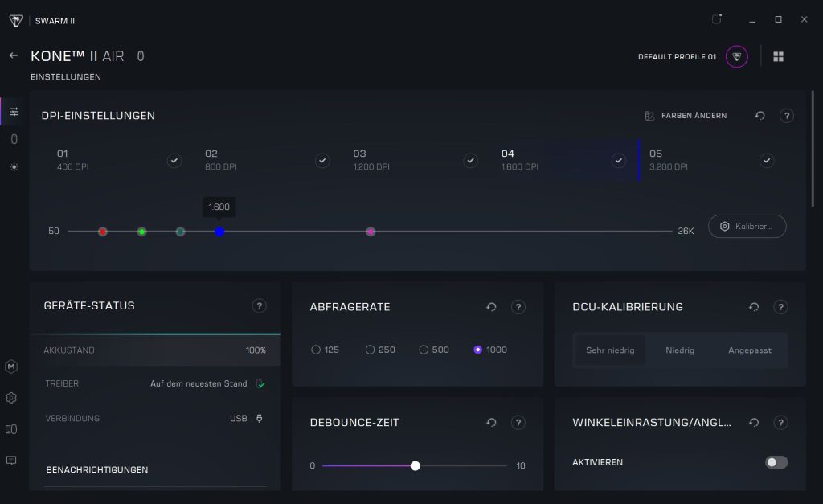The width and height of the screenshot is (823, 504).
Task: Open the mouse button assignment sidebar icon
Action: click(x=14, y=139)
